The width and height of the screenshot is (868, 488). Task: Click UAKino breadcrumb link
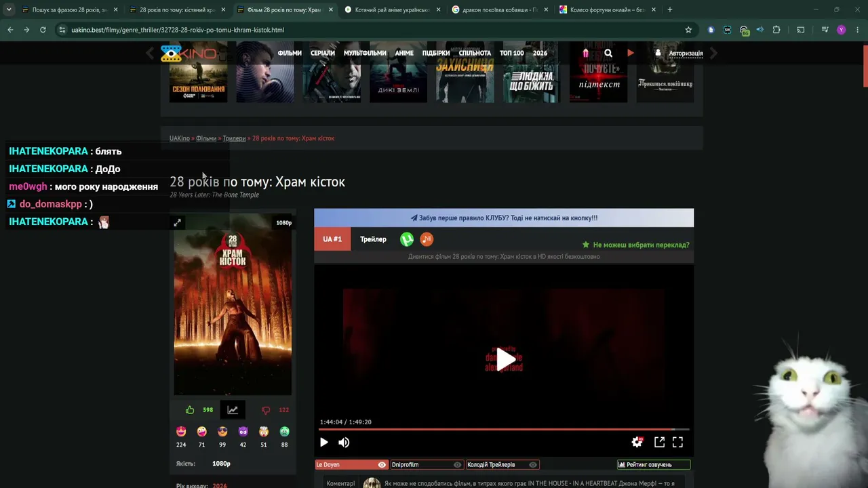pyautogui.click(x=180, y=138)
